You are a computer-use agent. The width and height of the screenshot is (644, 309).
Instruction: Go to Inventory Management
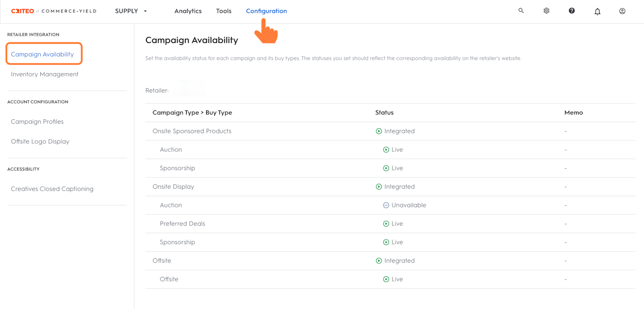[x=45, y=74]
